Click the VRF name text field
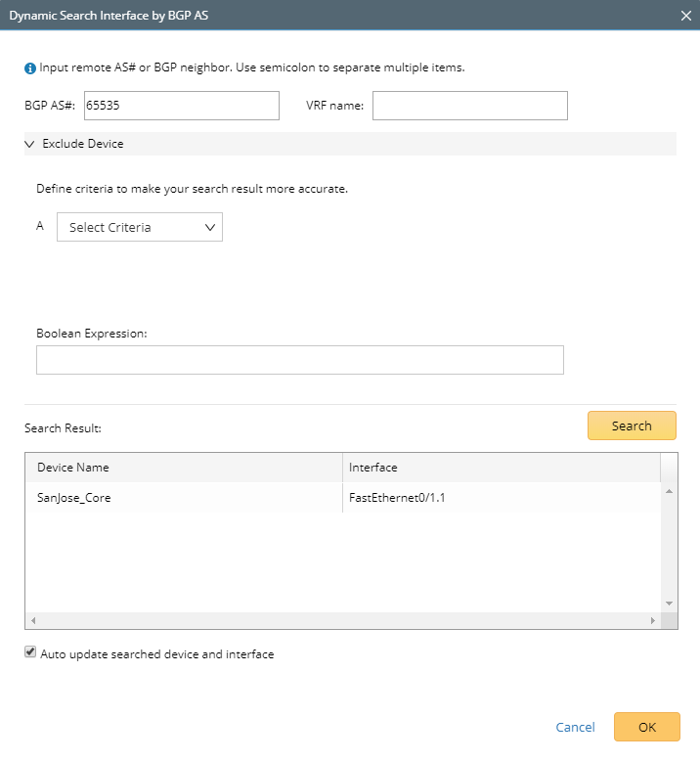 click(x=469, y=106)
